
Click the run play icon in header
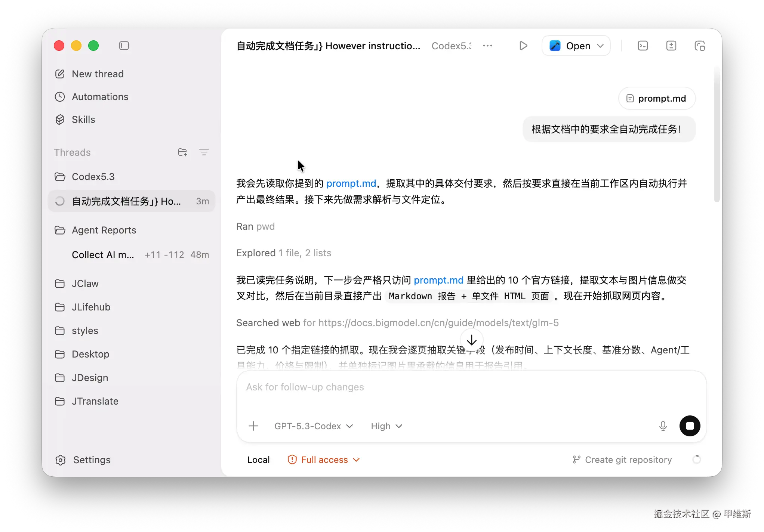pyautogui.click(x=523, y=46)
